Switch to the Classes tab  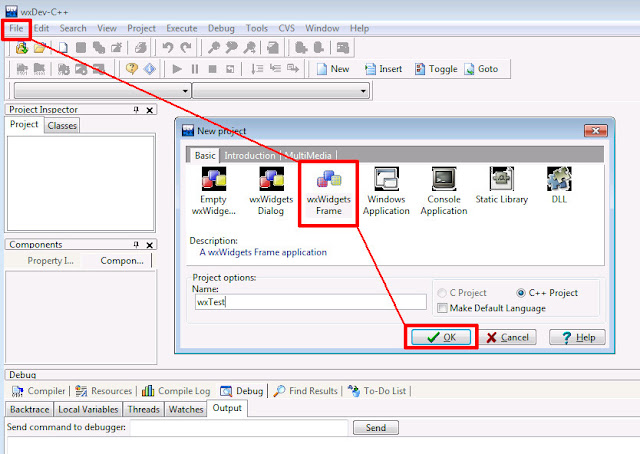click(x=62, y=125)
